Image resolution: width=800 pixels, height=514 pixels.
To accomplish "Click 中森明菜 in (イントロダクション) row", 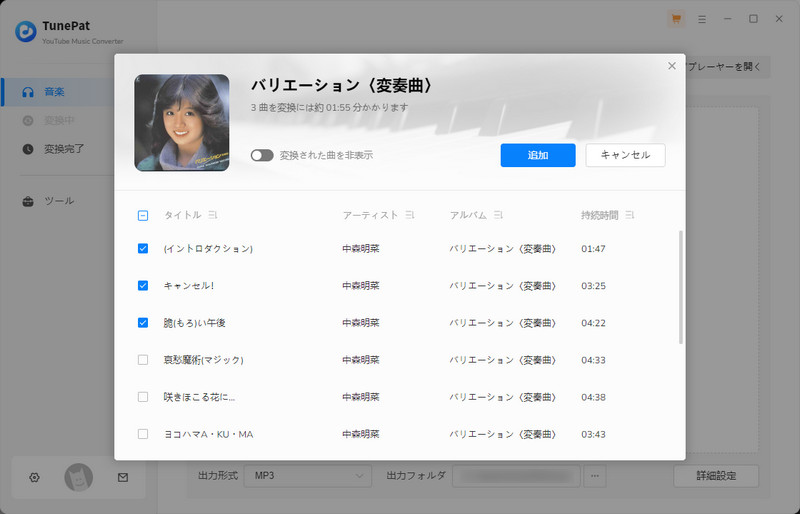I will (361, 249).
